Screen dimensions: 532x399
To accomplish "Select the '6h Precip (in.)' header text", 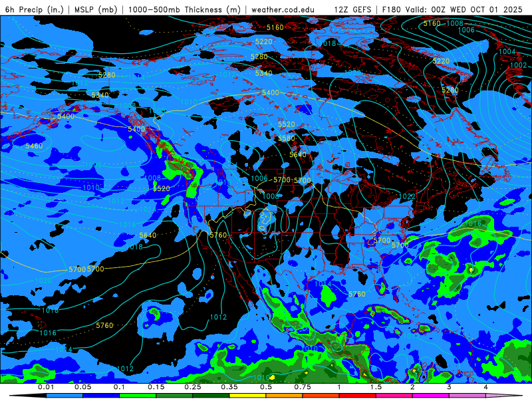I will (35, 9).
